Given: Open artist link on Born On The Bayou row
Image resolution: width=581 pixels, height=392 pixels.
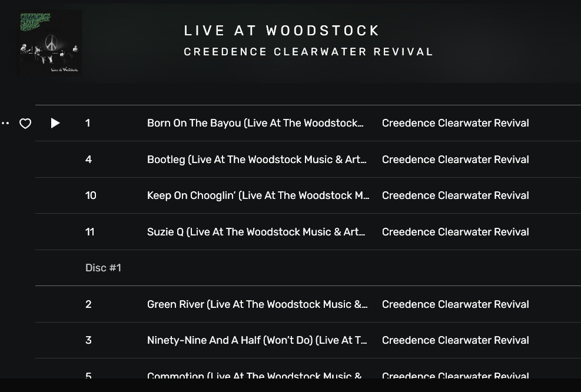Looking at the screenshot, I should pos(456,123).
